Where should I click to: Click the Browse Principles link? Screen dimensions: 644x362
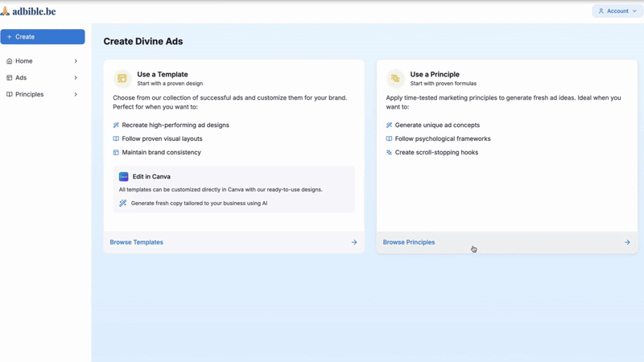[x=409, y=242]
